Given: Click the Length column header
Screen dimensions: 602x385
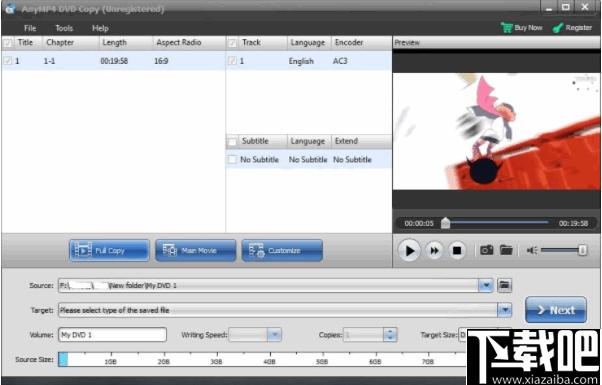Looking at the screenshot, I should click(x=114, y=43).
